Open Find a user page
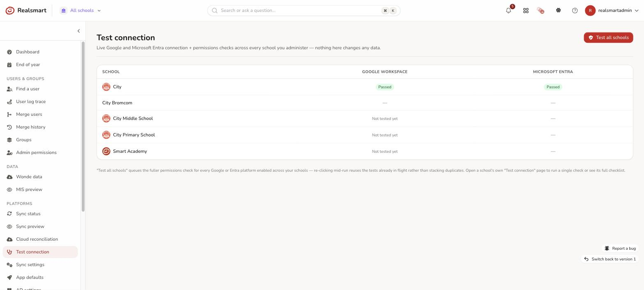The image size is (644, 290). [40, 89]
